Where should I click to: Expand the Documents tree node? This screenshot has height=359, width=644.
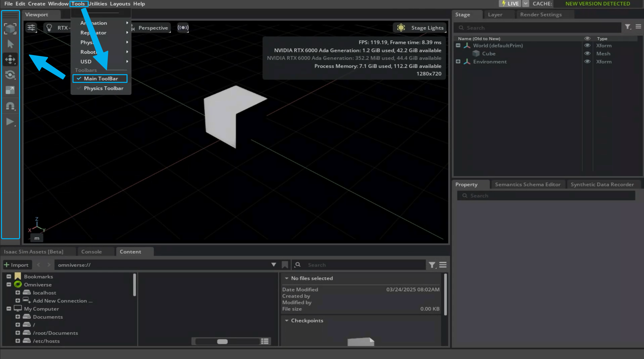[18, 317]
